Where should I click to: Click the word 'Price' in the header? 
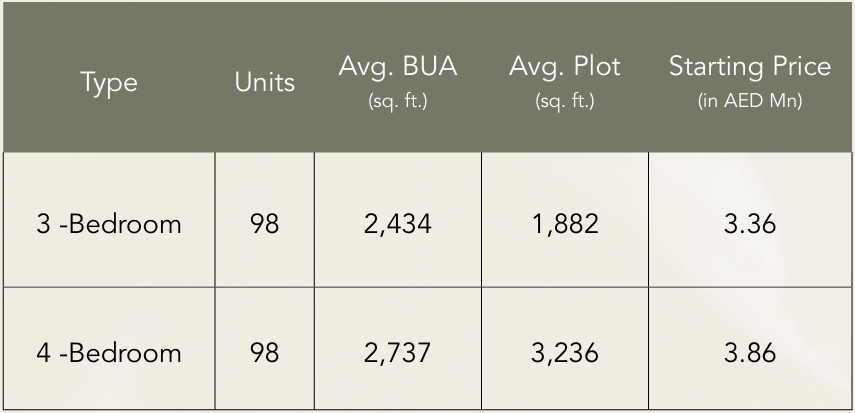795,68
